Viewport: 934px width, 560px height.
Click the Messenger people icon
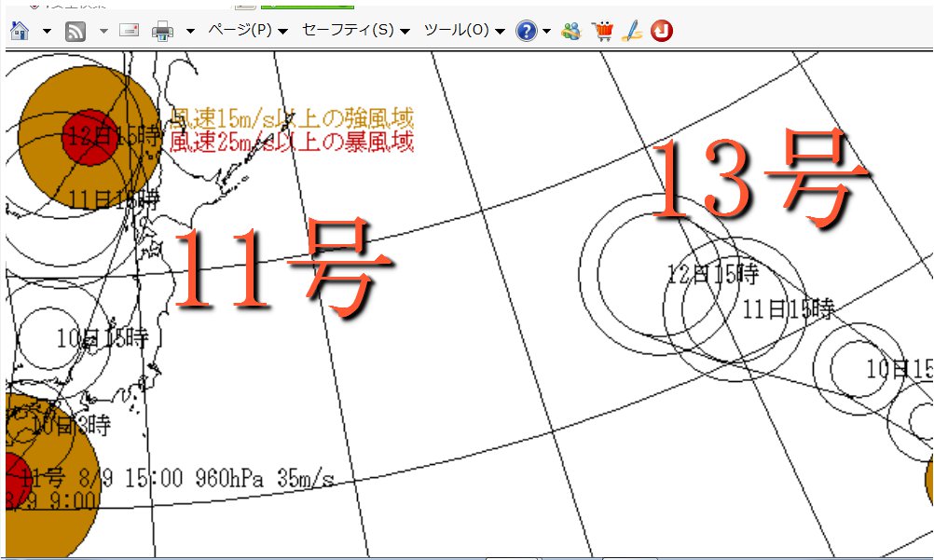570,31
